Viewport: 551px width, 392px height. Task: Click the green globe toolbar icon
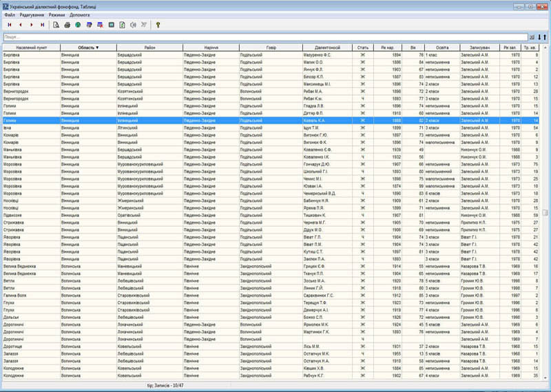click(78, 25)
